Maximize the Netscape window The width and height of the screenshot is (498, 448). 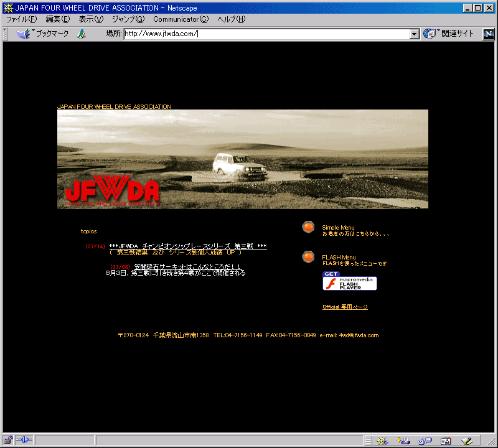(x=477, y=8)
